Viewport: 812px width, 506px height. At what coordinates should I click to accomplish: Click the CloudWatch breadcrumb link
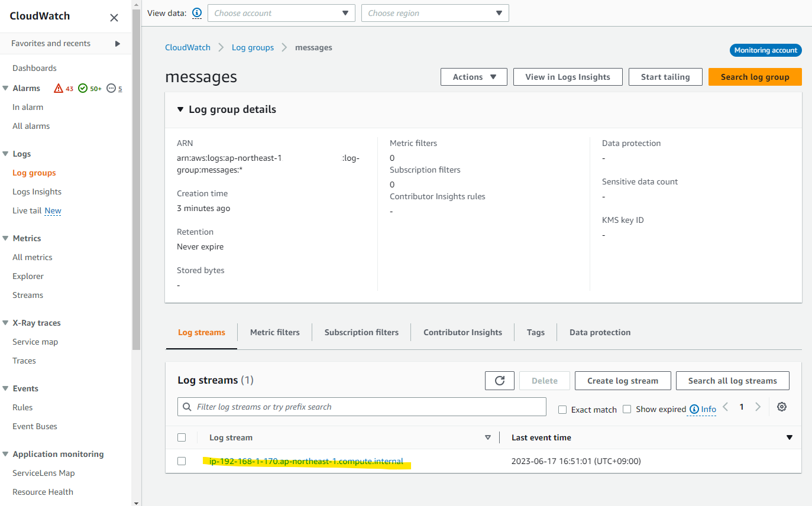(187, 47)
